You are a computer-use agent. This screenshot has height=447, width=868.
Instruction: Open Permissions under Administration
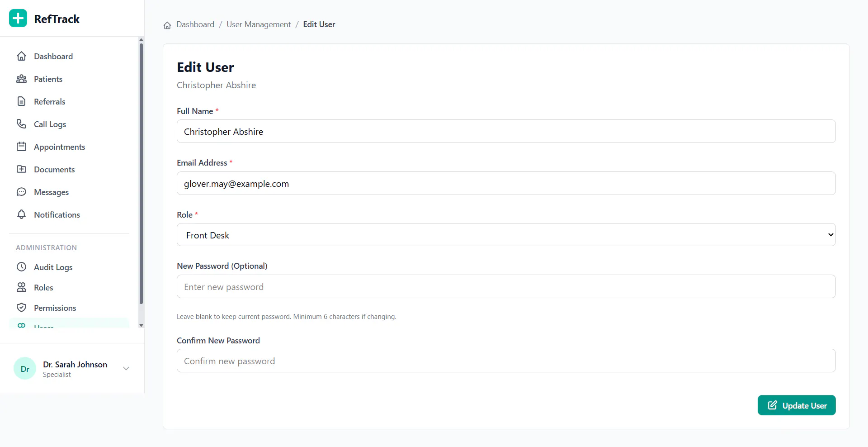click(69, 308)
